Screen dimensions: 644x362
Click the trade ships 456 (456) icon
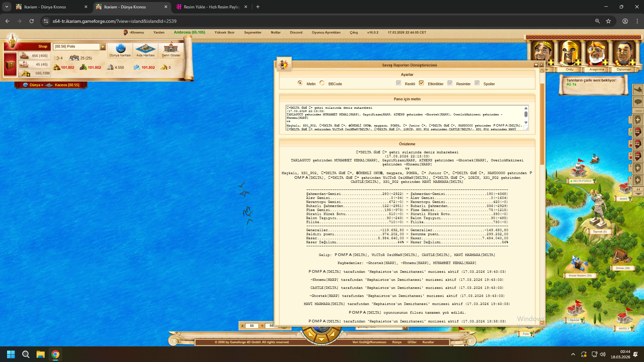[24, 56]
